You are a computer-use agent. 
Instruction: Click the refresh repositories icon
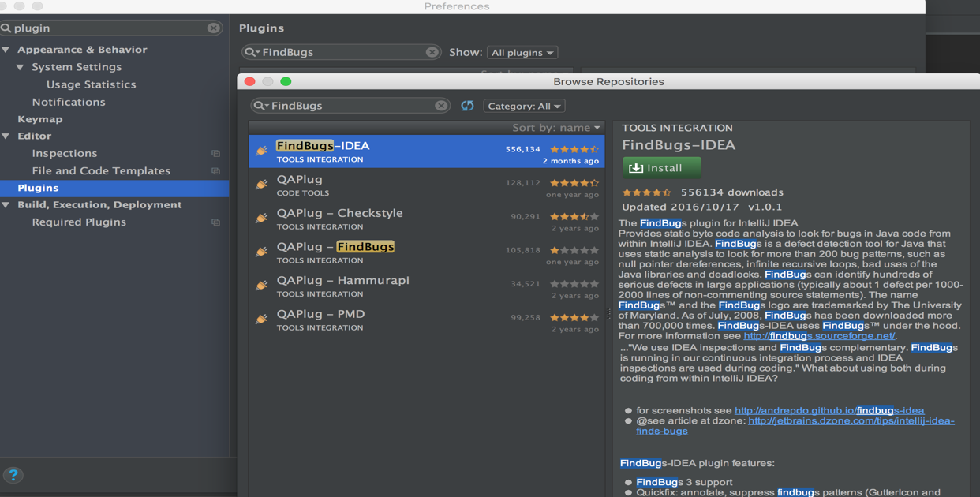pos(467,106)
